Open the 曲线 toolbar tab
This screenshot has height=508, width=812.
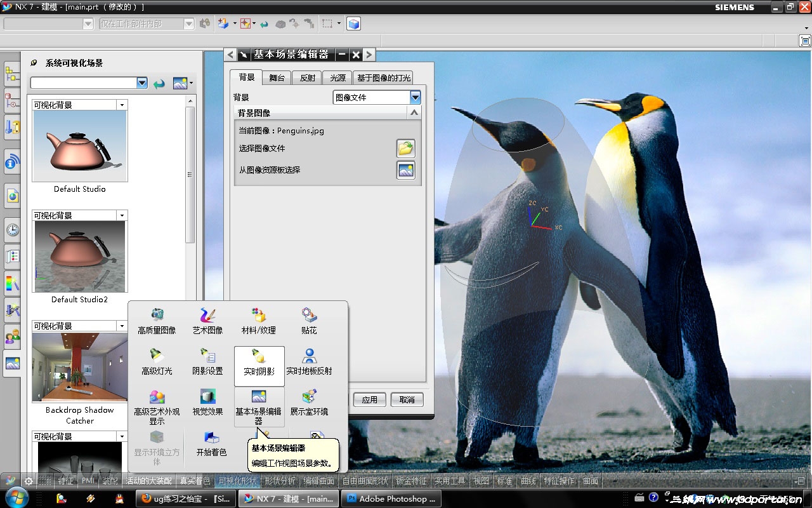click(528, 481)
